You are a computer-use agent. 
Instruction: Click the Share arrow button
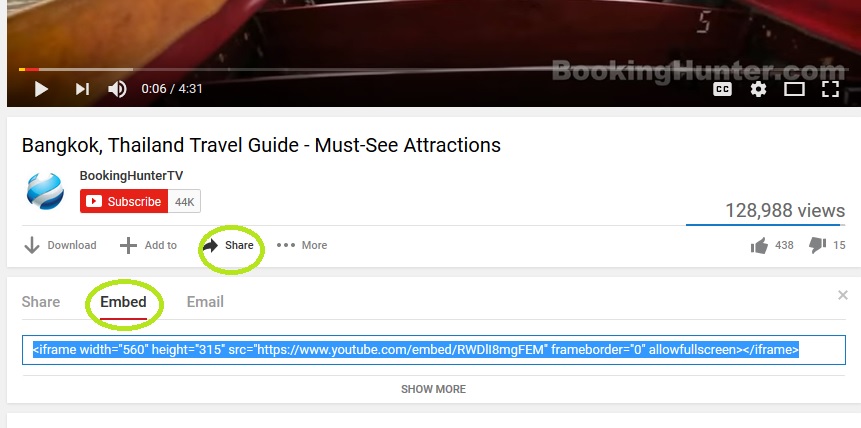point(228,245)
